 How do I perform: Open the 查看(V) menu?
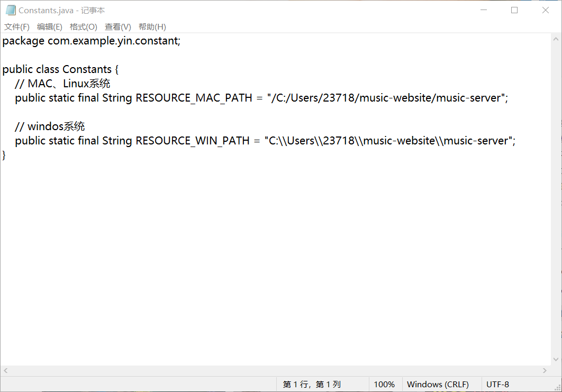tap(117, 27)
